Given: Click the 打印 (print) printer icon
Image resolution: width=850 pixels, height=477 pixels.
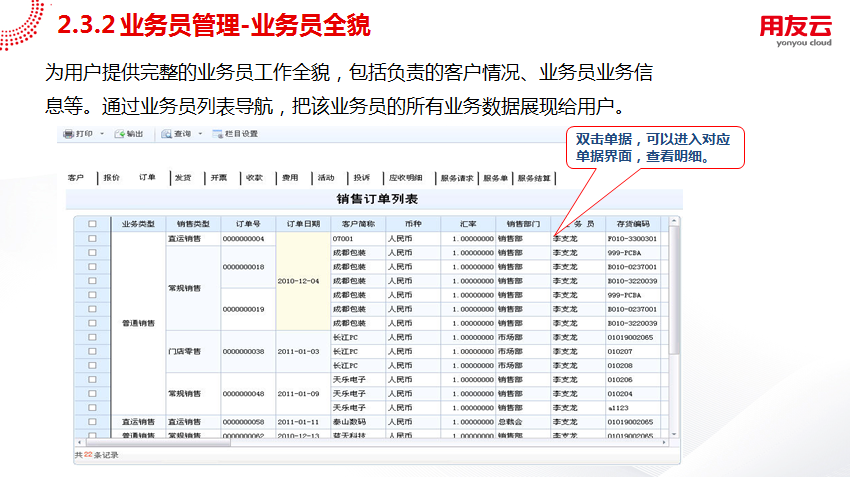Looking at the screenshot, I should [x=69, y=134].
